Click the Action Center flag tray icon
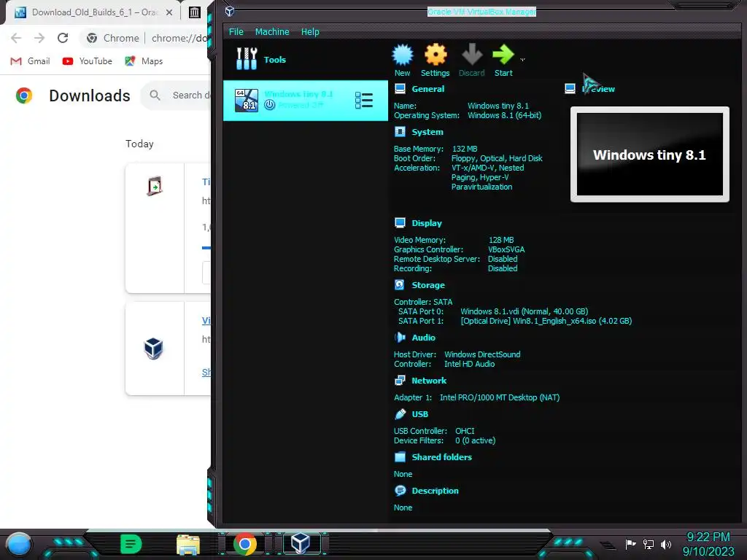This screenshot has width=747, height=560. pos(631,544)
